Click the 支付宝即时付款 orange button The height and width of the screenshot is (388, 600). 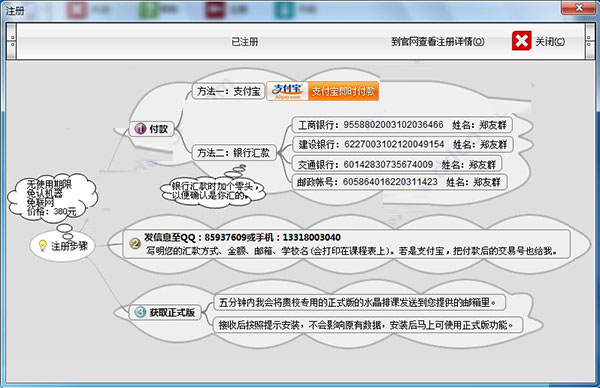pyautogui.click(x=343, y=91)
